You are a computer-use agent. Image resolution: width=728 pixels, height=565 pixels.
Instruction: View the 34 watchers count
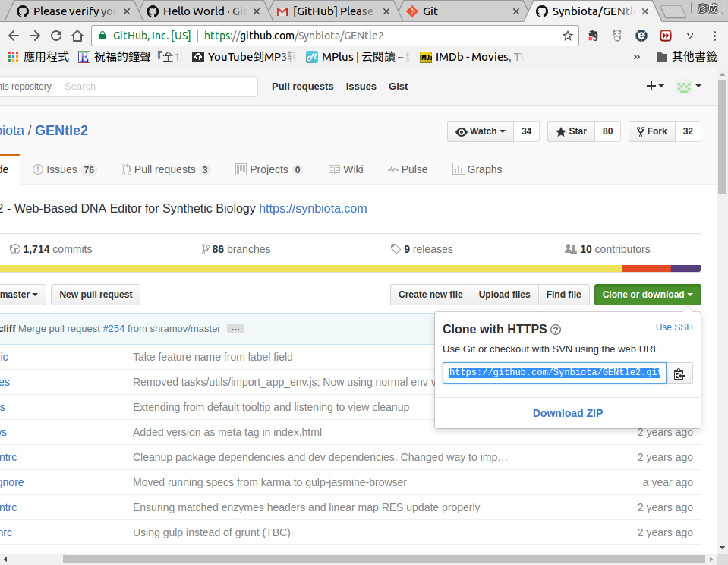tap(526, 131)
